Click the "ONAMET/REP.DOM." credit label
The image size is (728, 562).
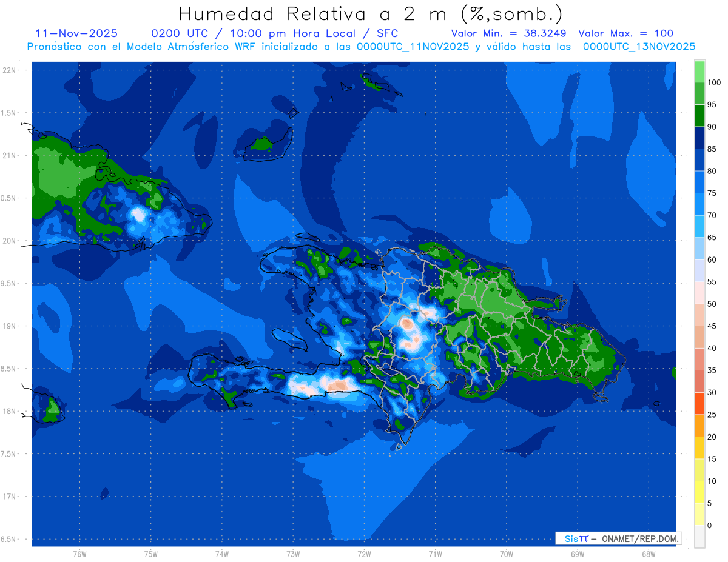coord(641,538)
